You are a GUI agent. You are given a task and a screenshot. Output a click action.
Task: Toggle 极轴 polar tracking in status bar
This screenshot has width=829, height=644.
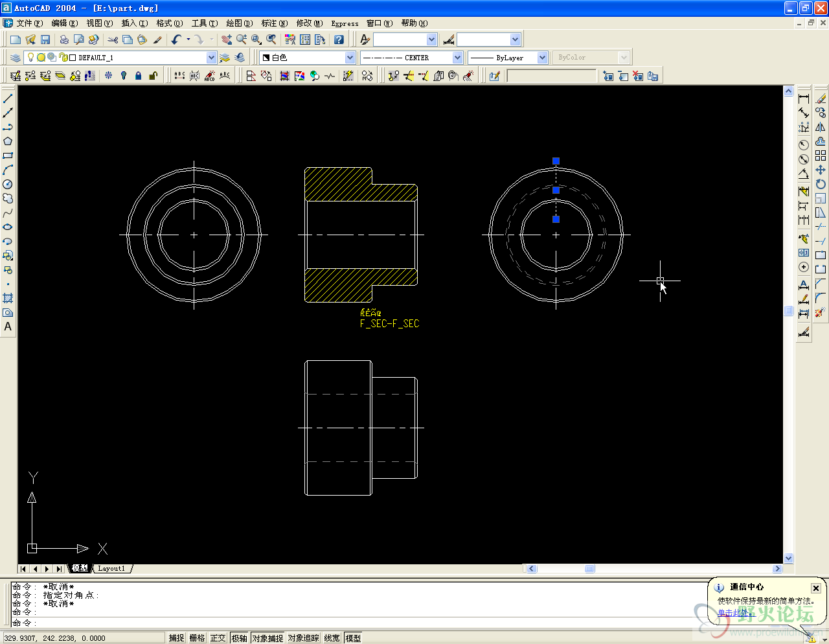pyautogui.click(x=240, y=638)
